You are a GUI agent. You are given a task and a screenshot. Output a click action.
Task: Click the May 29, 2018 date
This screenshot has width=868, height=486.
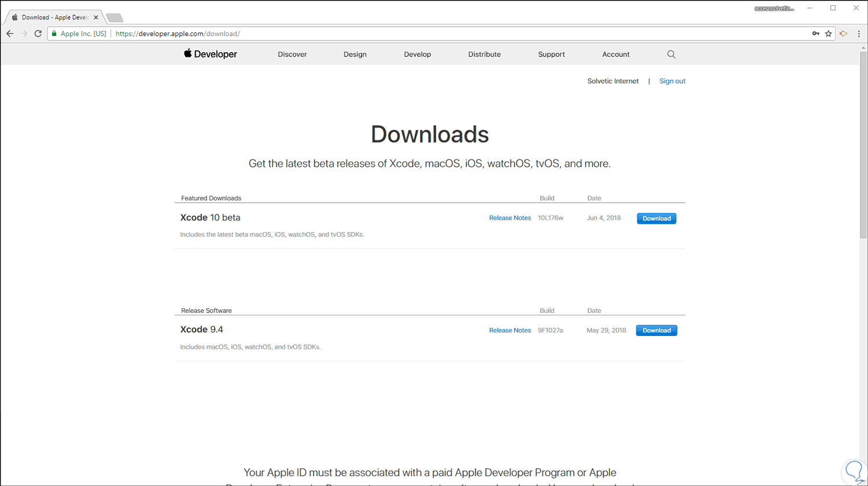pos(606,330)
